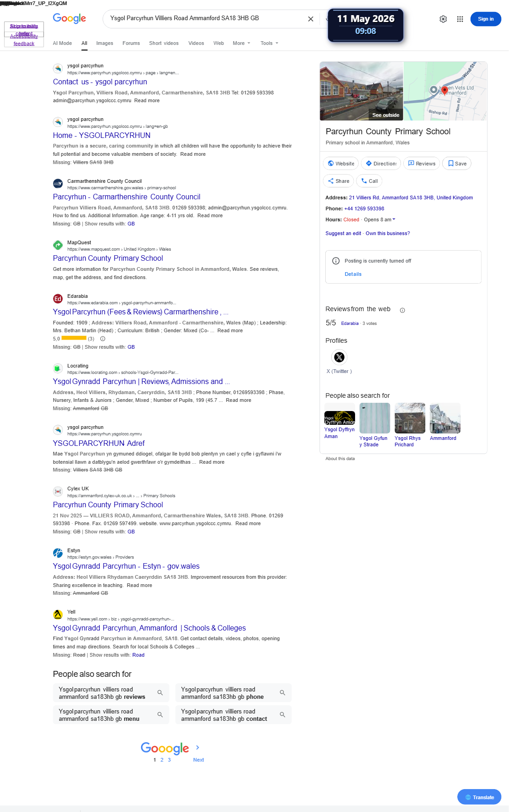Go to results page 2

tap(162, 760)
